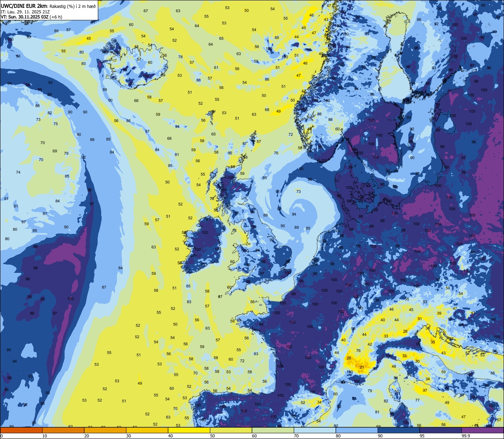
Task: Click the humidity value 39 on the map
Action: (x=439, y=313)
